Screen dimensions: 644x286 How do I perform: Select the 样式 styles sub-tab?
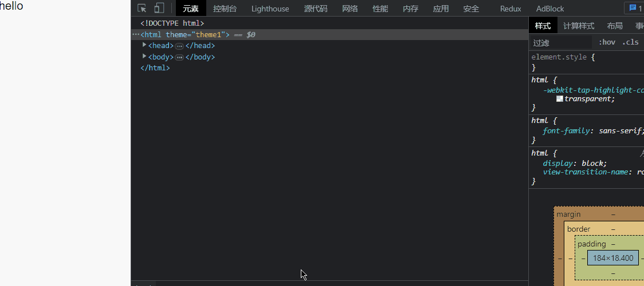coord(543,26)
